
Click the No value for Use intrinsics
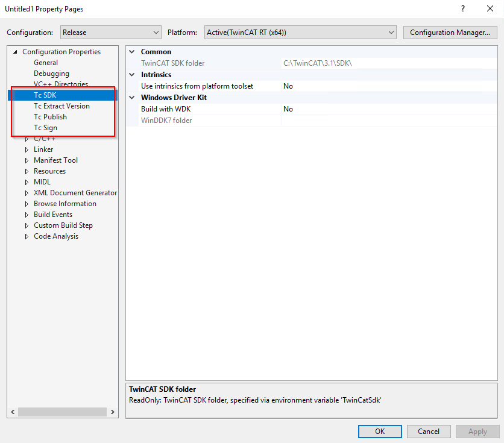pos(389,86)
